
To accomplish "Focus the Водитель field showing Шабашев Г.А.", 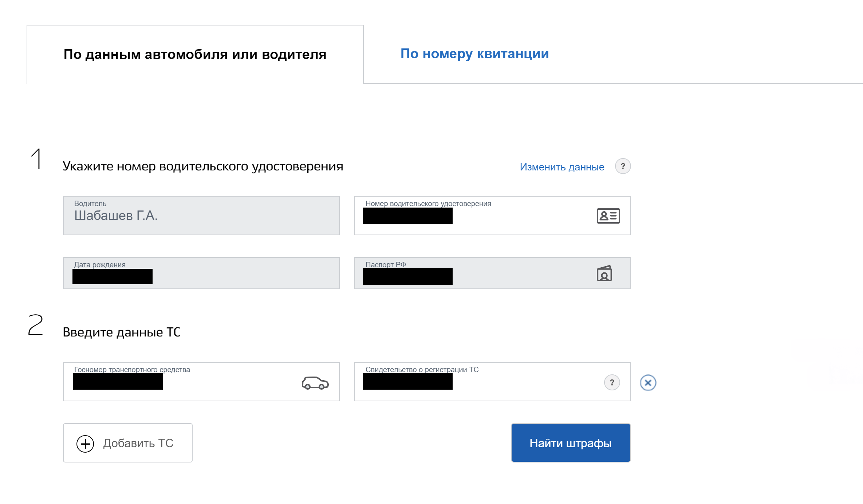I will (201, 216).
